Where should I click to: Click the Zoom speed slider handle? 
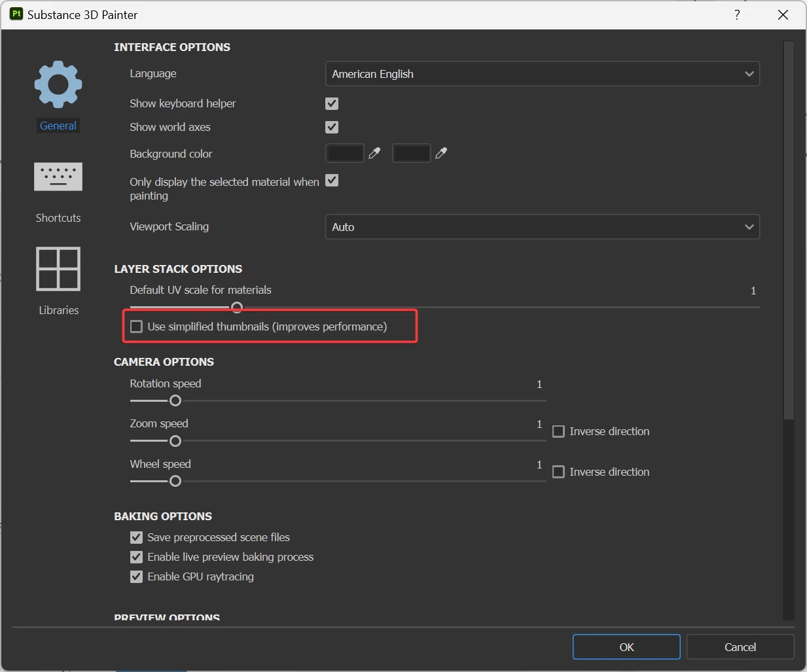point(175,441)
